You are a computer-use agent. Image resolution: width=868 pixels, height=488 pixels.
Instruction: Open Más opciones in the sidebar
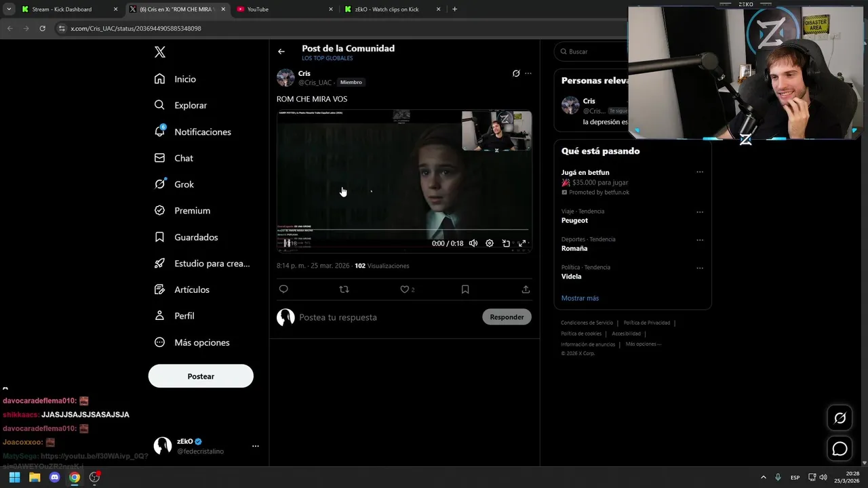click(x=192, y=342)
